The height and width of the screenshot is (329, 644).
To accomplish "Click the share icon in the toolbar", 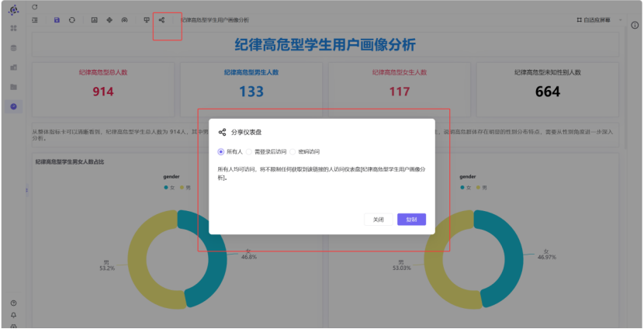I will (x=162, y=19).
